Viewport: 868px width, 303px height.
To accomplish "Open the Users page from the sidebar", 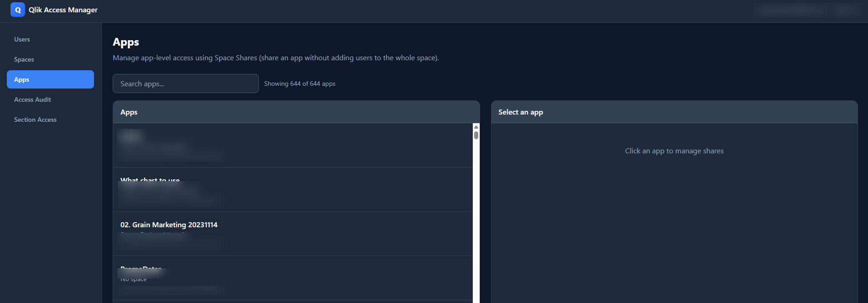I will coord(22,39).
